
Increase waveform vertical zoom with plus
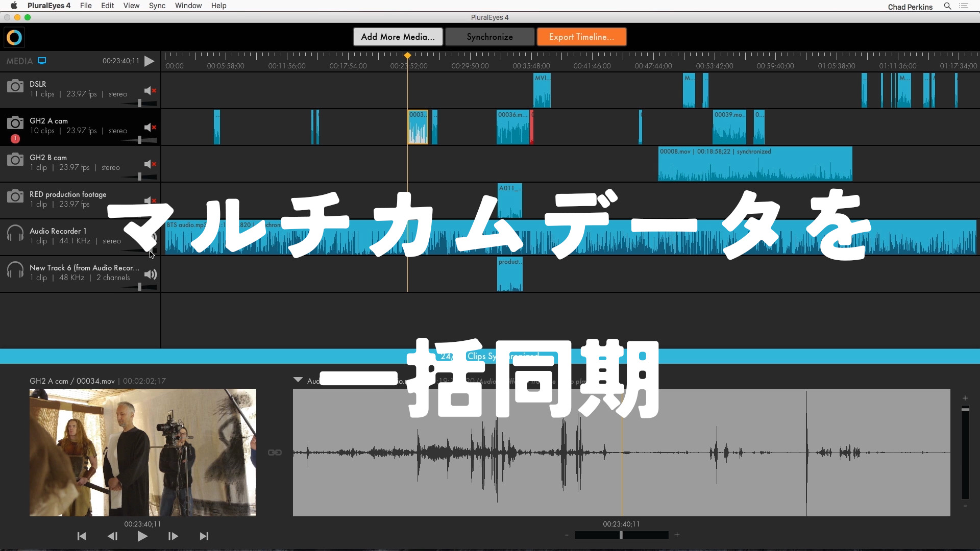point(965,398)
